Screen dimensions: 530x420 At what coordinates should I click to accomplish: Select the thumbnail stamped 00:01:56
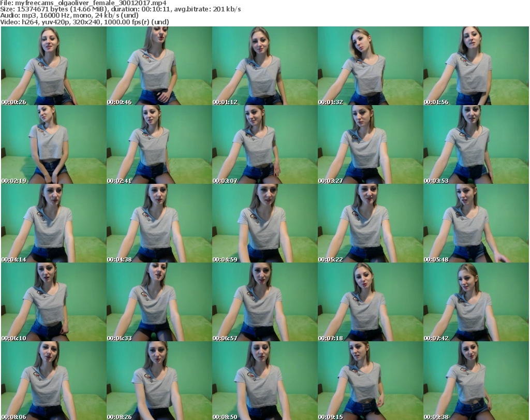[x=476, y=66]
